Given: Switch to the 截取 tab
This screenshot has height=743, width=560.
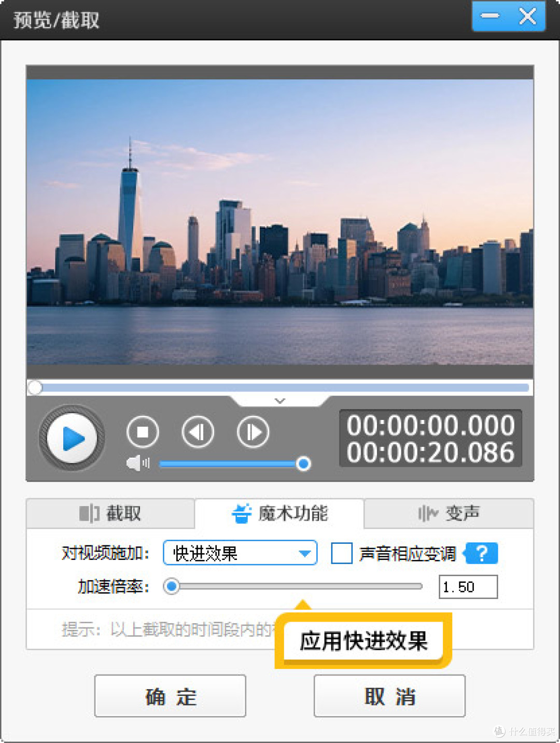Looking at the screenshot, I should (x=110, y=513).
